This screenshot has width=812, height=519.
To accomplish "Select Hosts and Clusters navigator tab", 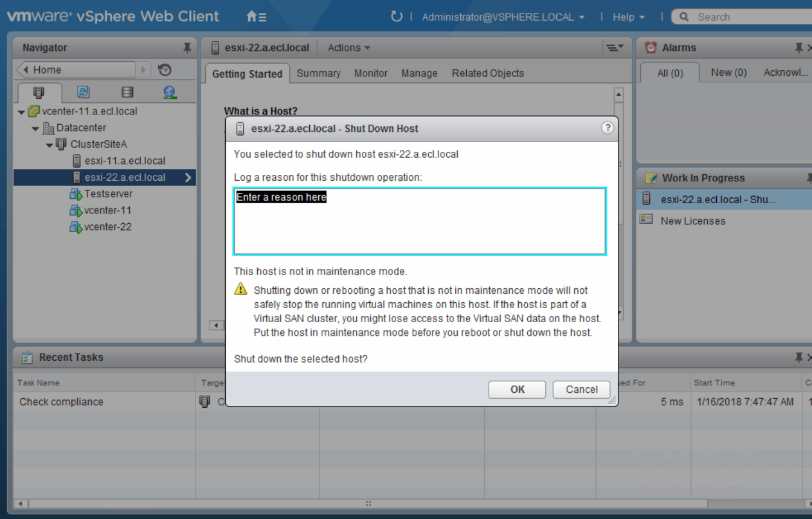I will pos(39,93).
